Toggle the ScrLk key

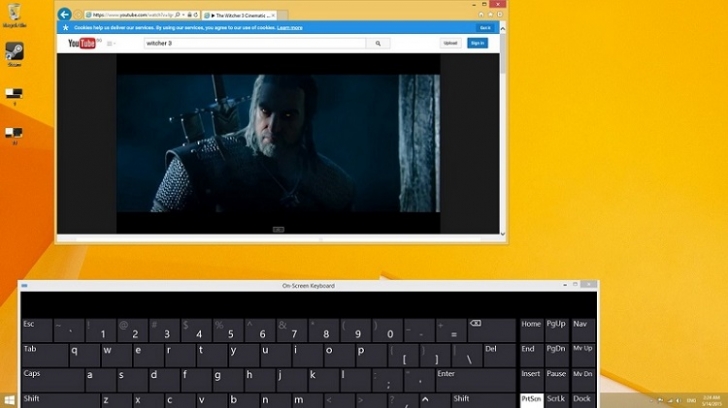point(556,401)
